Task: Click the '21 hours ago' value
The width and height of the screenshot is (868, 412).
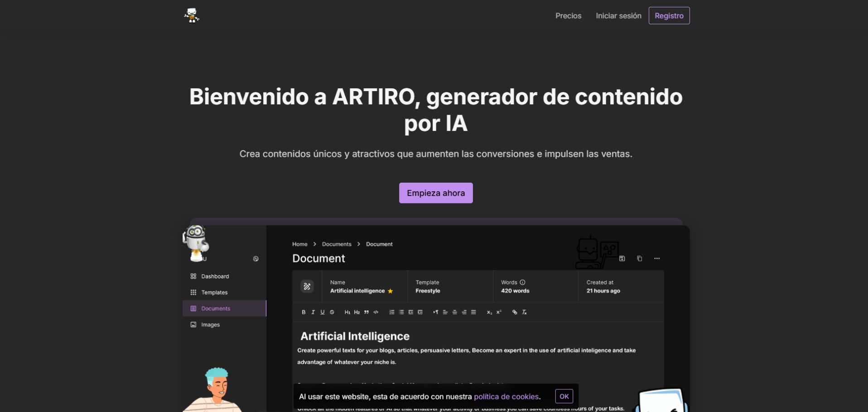Action: (603, 291)
